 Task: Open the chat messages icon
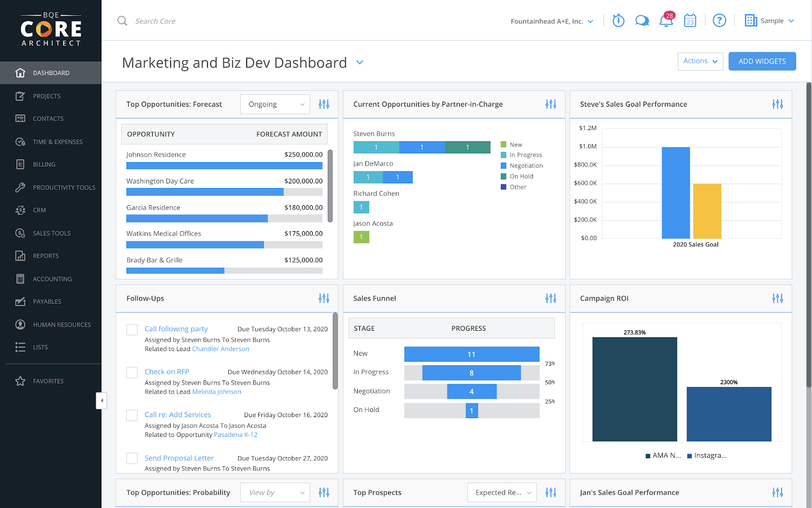(x=642, y=21)
